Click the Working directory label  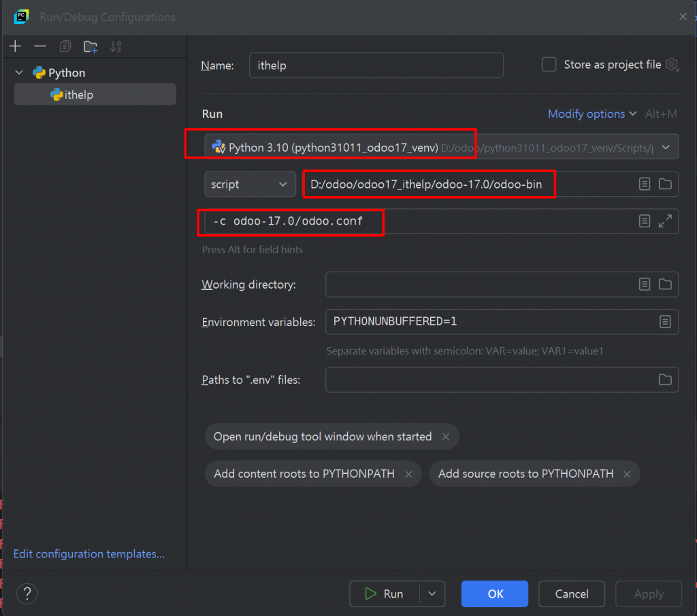[x=248, y=285]
